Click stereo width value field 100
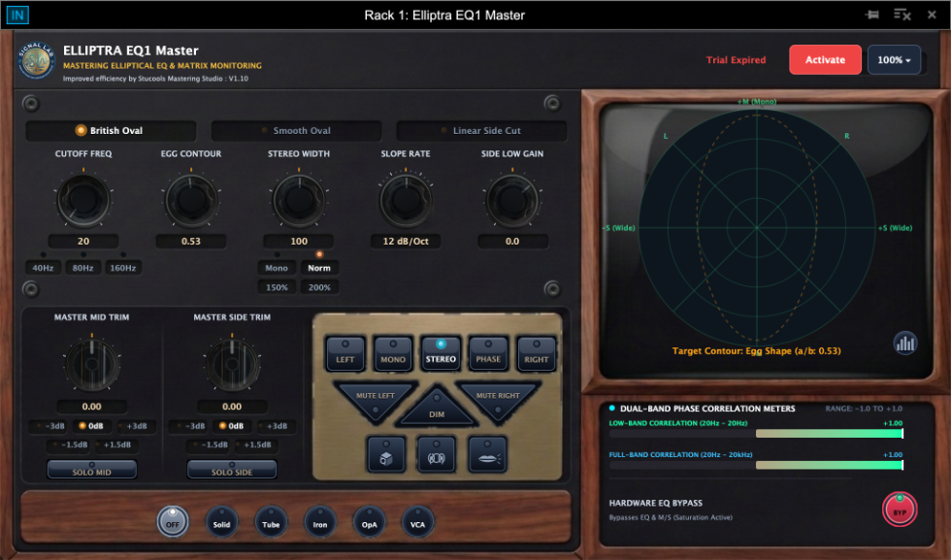 click(x=299, y=241)
